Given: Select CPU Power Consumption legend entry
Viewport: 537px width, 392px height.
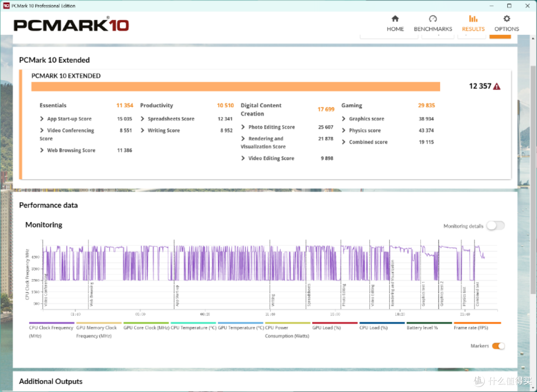Looking at the screenshot, I should (287, 330).
